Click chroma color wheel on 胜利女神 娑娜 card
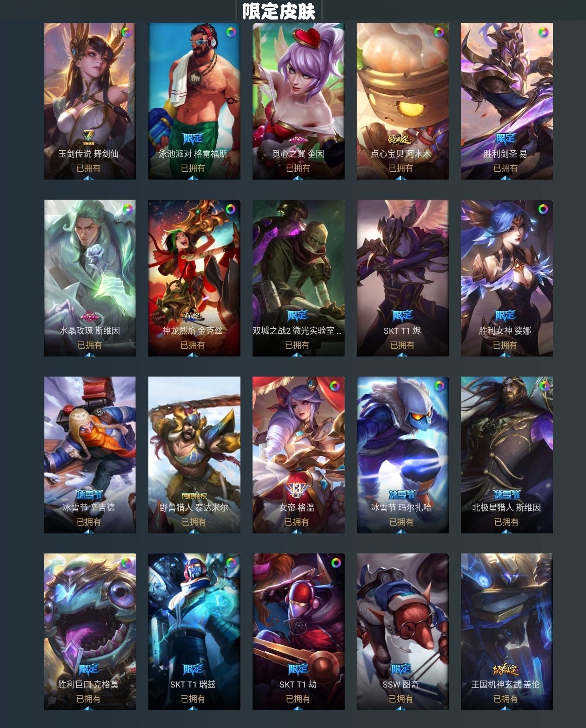 (543, 209)
